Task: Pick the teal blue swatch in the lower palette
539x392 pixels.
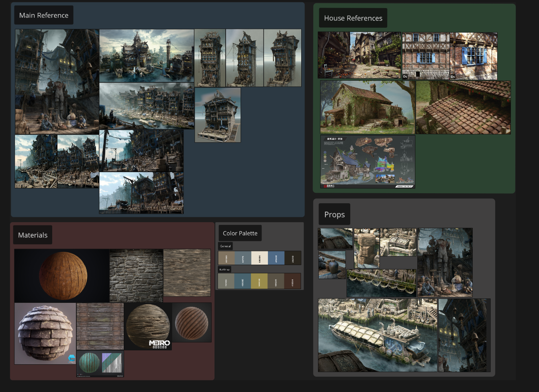Action: [243, 281]
